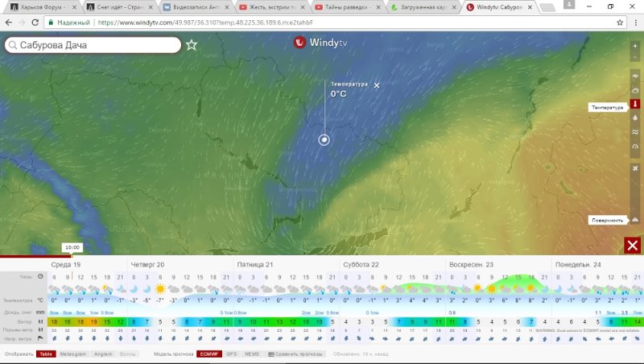Close the forecast panel with red X
This screenshot has width=644, height=364.
click(x=633, y=246)
